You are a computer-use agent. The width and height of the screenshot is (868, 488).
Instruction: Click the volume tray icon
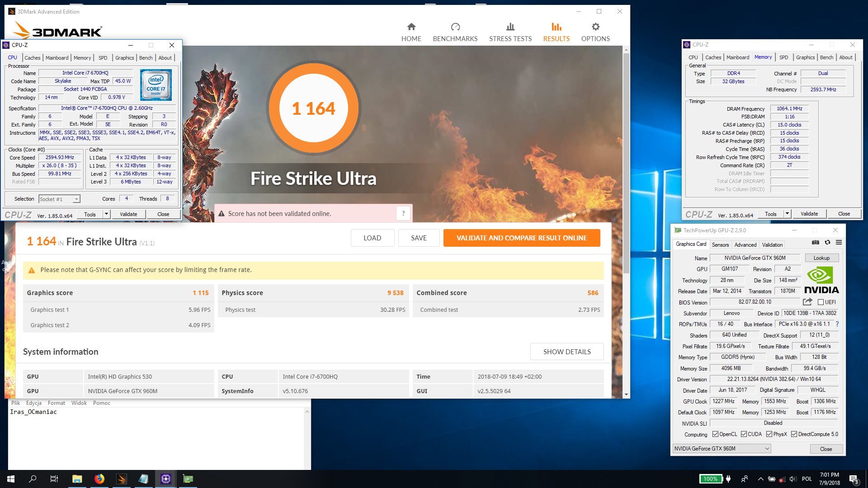pos(793,479)
